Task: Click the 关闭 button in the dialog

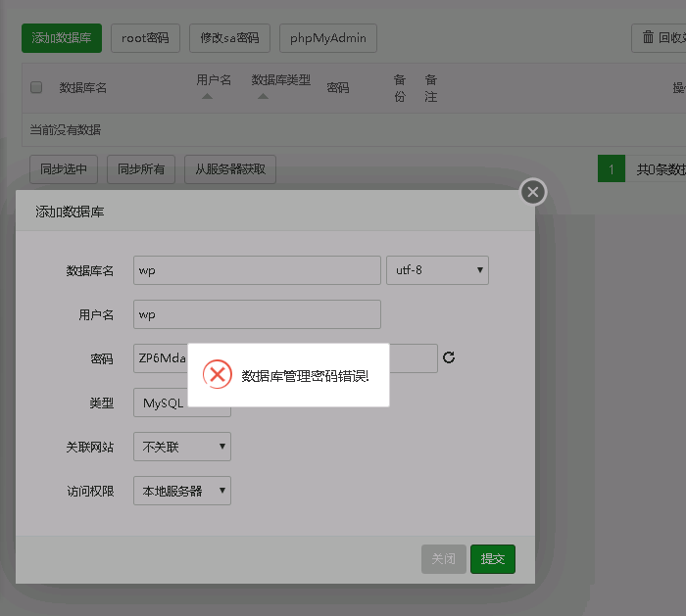Action: tap(444, 559)
